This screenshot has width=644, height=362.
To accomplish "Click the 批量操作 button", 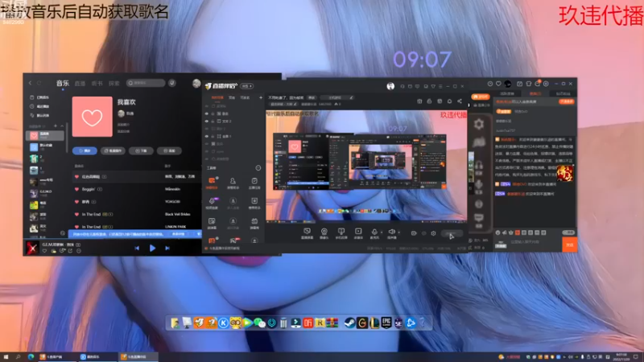I will pyautogui.click(x=113, y=150).
